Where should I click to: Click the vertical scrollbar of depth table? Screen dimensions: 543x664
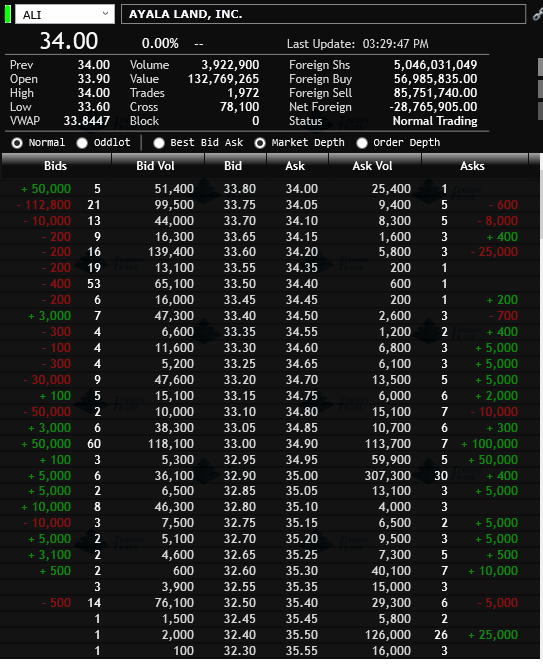pos(541,407)
